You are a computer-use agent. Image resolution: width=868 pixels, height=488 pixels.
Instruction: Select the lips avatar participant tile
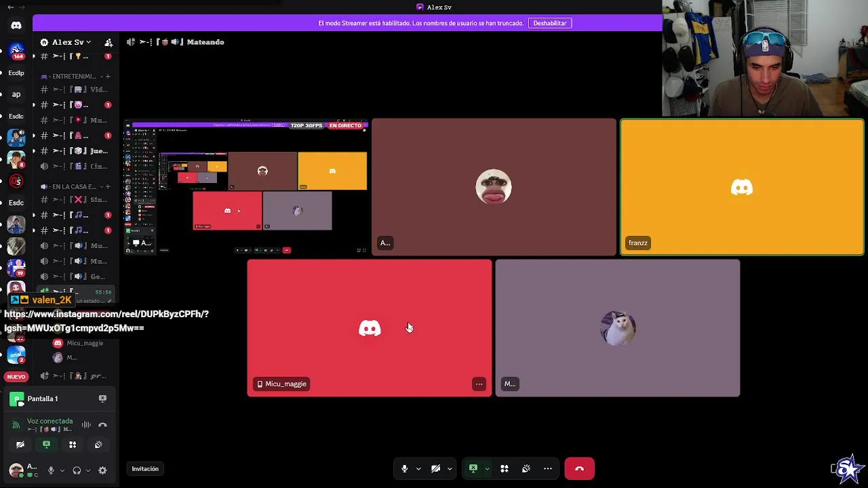[494, 187]
